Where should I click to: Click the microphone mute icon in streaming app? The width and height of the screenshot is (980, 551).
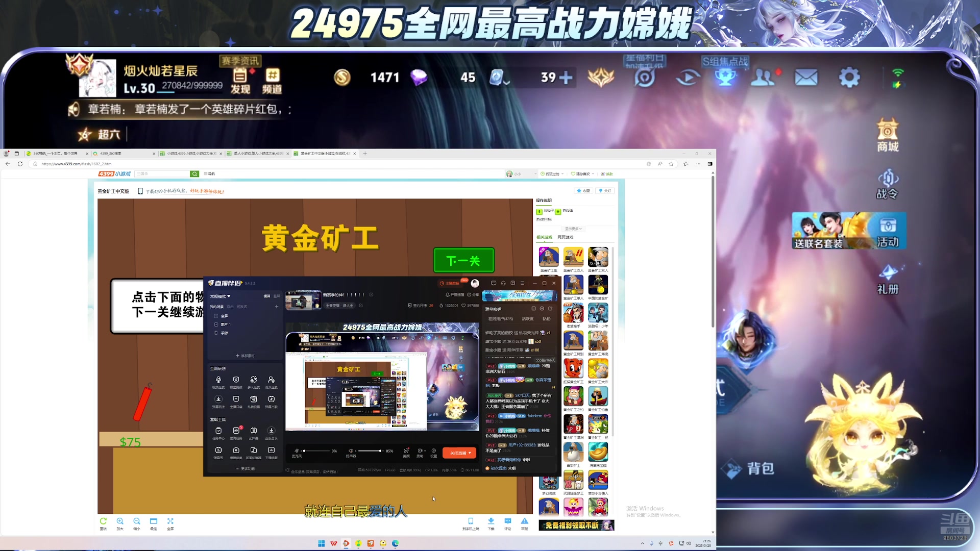(x=297, y=451)
